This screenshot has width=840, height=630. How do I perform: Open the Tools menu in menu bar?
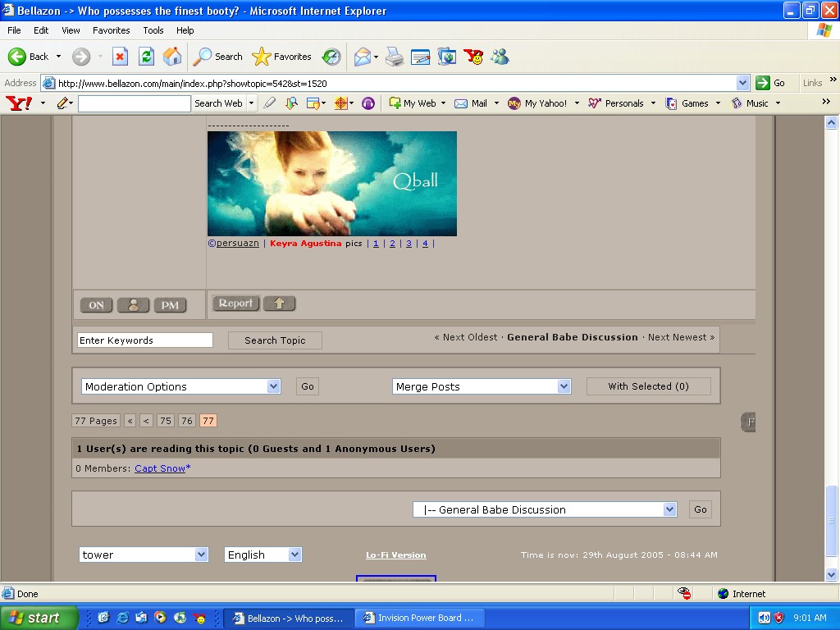point(153,30)
